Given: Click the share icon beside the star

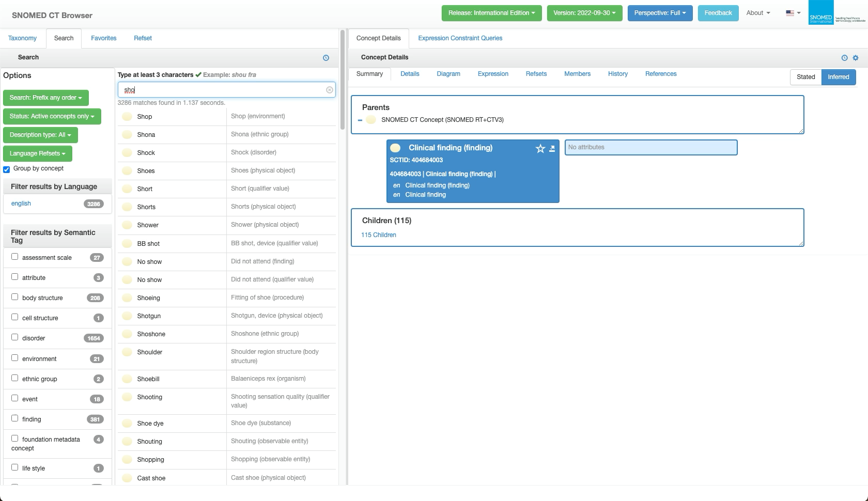Looking at the screenshot, I should pyautogui.click(x=552, y=149).
